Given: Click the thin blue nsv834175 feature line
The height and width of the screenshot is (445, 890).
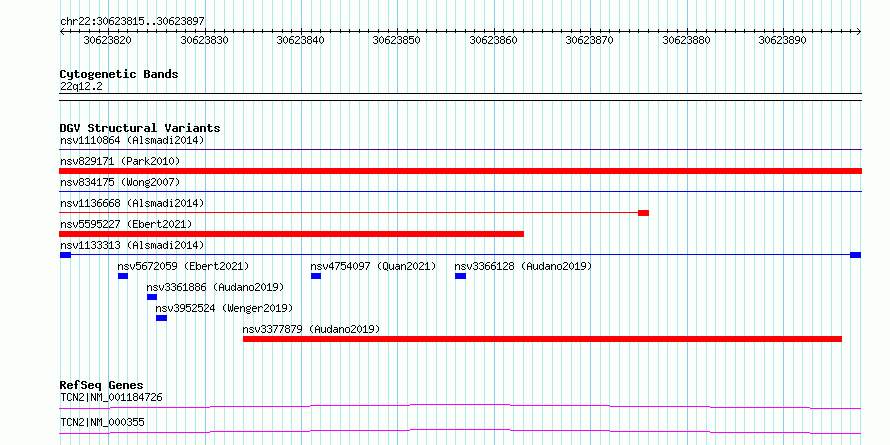Looking at the screenshot, I should tap(460, 192).
